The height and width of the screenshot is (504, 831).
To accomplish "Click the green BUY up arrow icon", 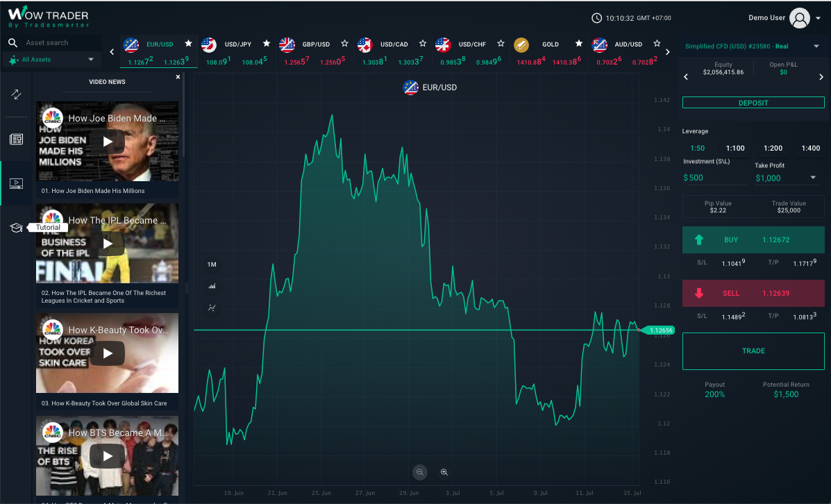I will 699,240.
